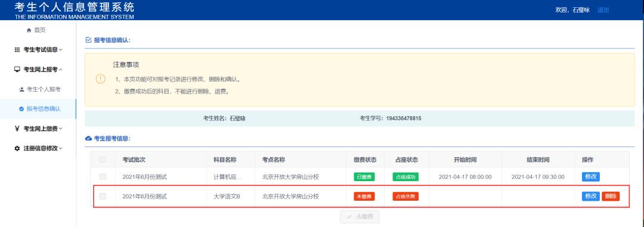Click the person icon beside 考生个人报考
This screenshot has height=227, width=644.
[21, 89]
